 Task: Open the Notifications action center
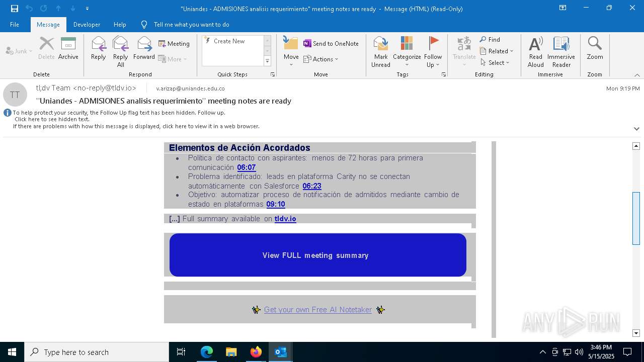(627, 352)
